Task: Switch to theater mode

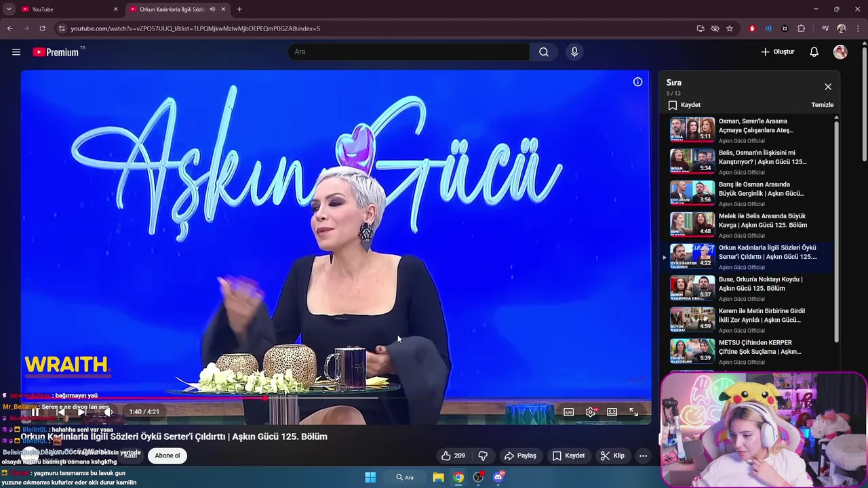Action: (x=612, y=411)
